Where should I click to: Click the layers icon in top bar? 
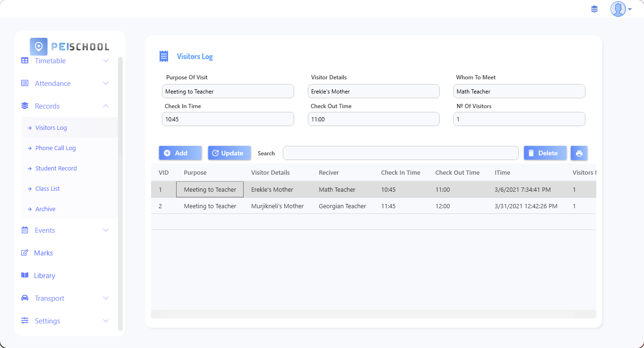[594, 9]
